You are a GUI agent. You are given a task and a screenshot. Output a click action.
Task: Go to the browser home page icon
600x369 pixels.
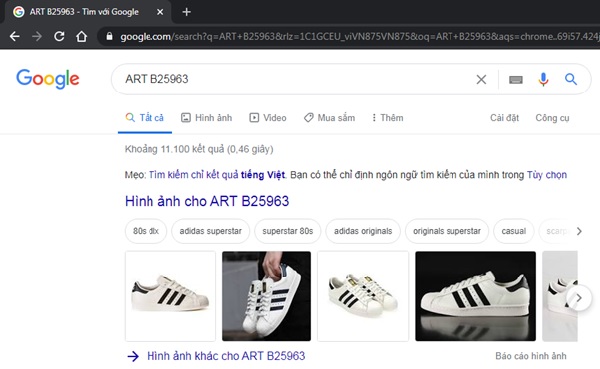pyautogui.click(x=81, y=36)
